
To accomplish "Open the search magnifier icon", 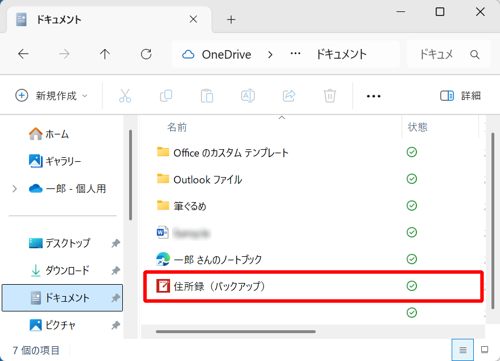I will coord(475,54).
